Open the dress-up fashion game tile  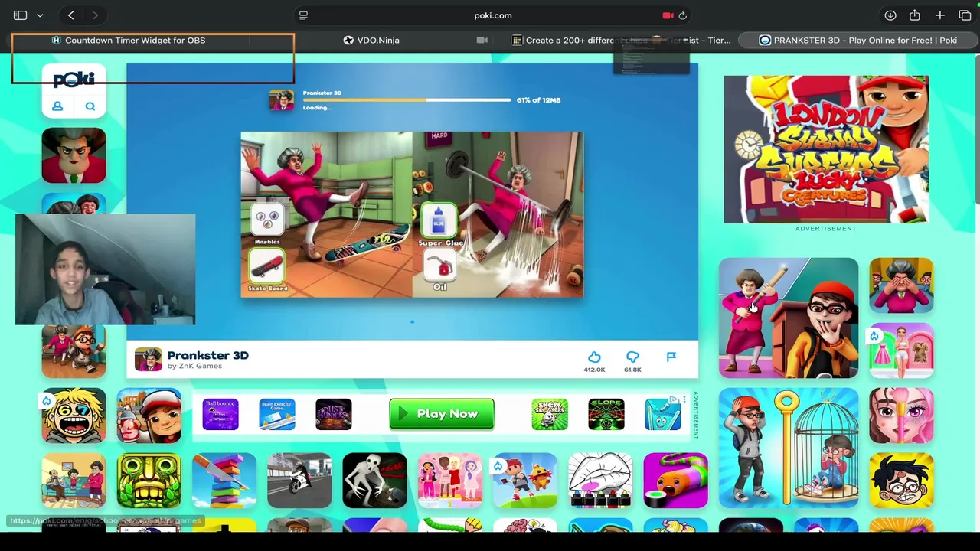pyautogui.click(x=901, y=350)
